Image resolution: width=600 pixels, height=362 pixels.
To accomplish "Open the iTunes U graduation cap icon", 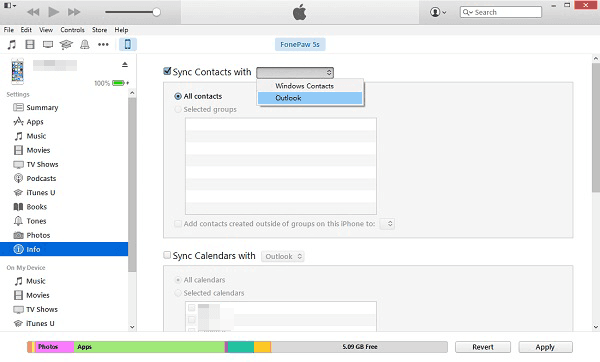I will pyautogui.click(x=66, y=44).
